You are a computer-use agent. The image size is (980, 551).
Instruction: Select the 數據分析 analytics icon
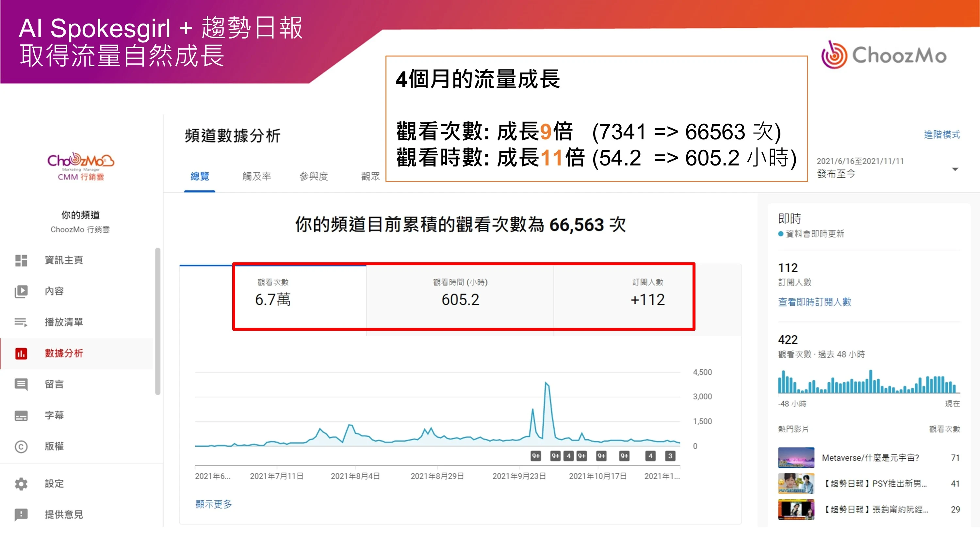(21, 354)
